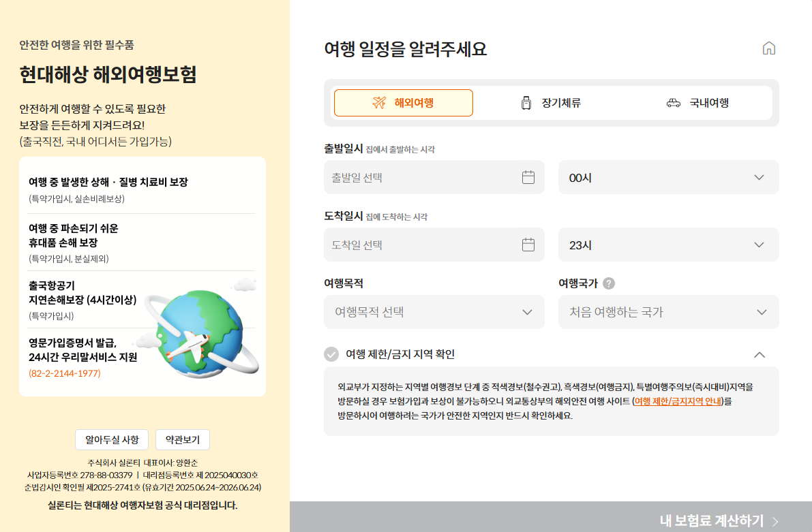This screenshot has width=812, height=532.
Task: Click 지연손해보장 (4시간이상) text
Action: coord(83,300)
